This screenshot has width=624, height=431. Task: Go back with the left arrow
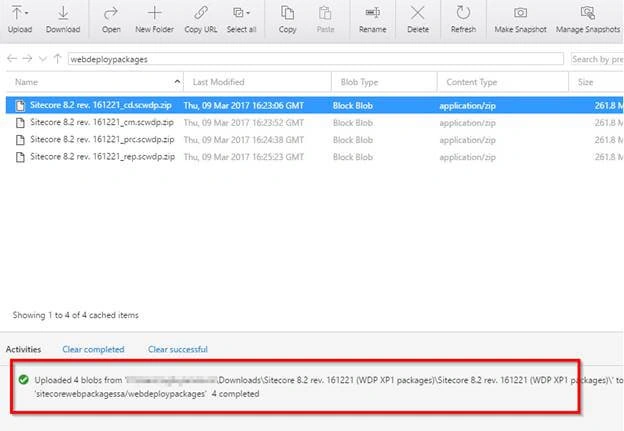coord(12,59)
